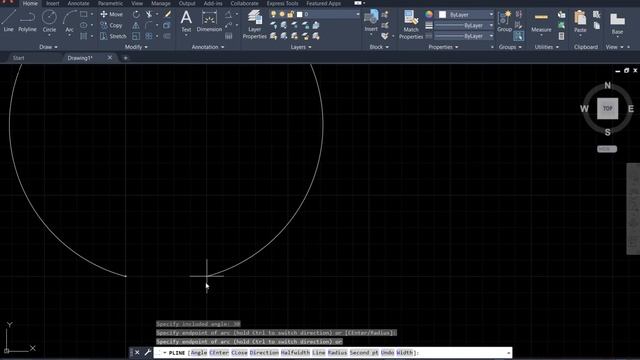Click the Erase pencil icon
The height and width of the screenshot is (360, 640).
(167, 14)
